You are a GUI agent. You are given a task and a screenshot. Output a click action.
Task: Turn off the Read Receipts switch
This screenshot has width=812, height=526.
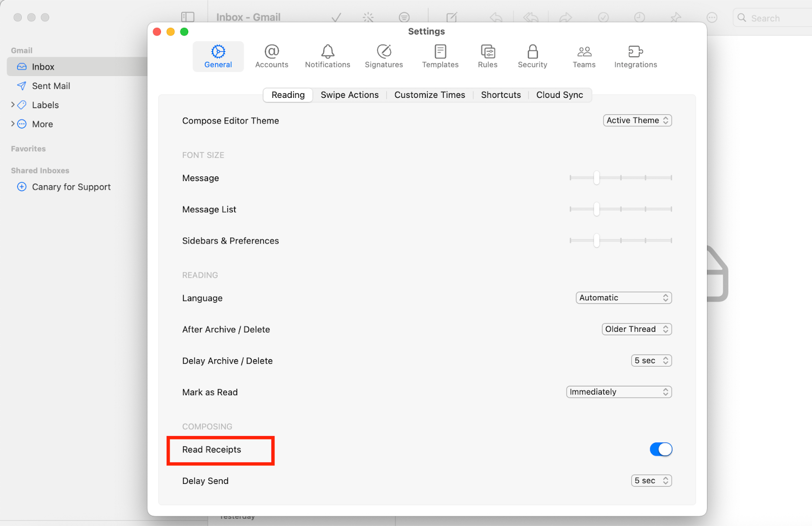tap(661, 449)
